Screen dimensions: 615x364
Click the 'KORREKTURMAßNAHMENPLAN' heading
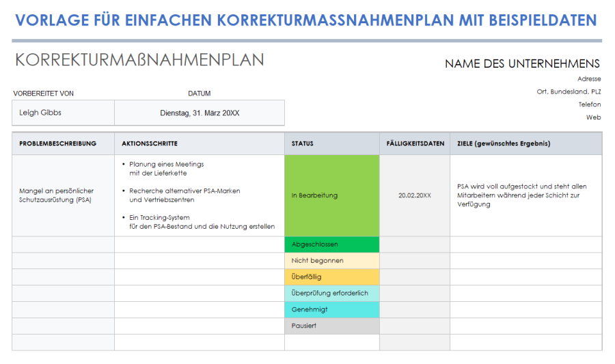(139, 60)
